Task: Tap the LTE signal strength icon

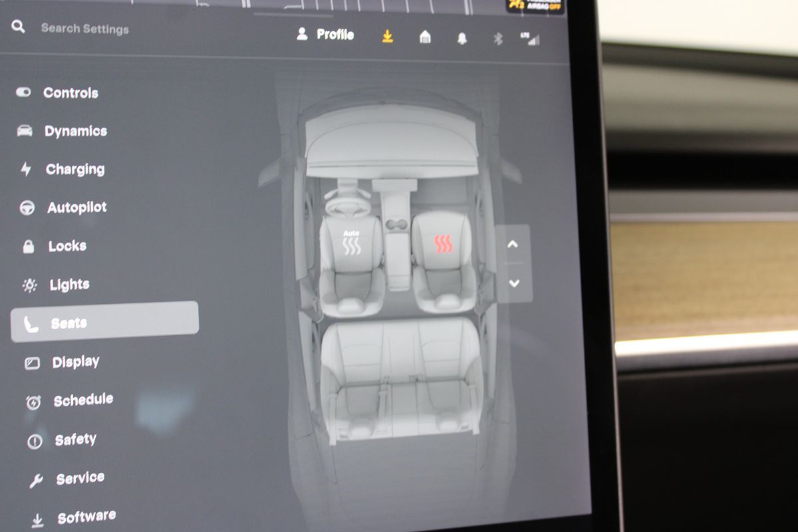Action: coord(531,39)
